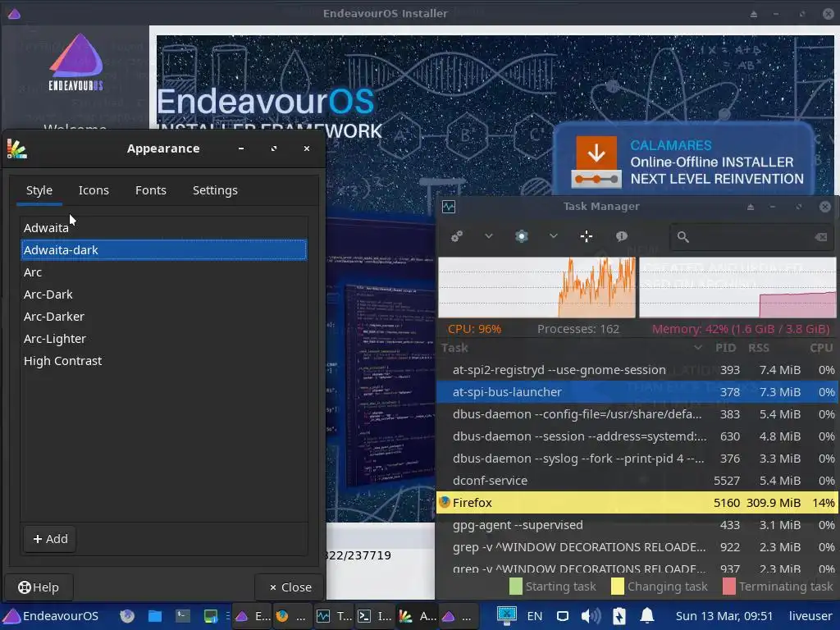840x630 pixels.
Task: Click the Firefox icon in the process list
Action: point(445,503)
